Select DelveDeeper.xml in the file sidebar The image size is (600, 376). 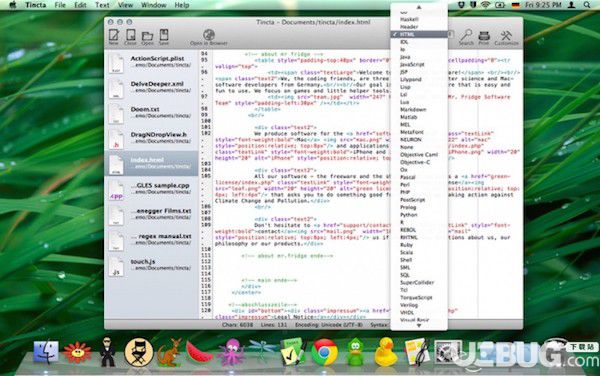tap(151, 87)
